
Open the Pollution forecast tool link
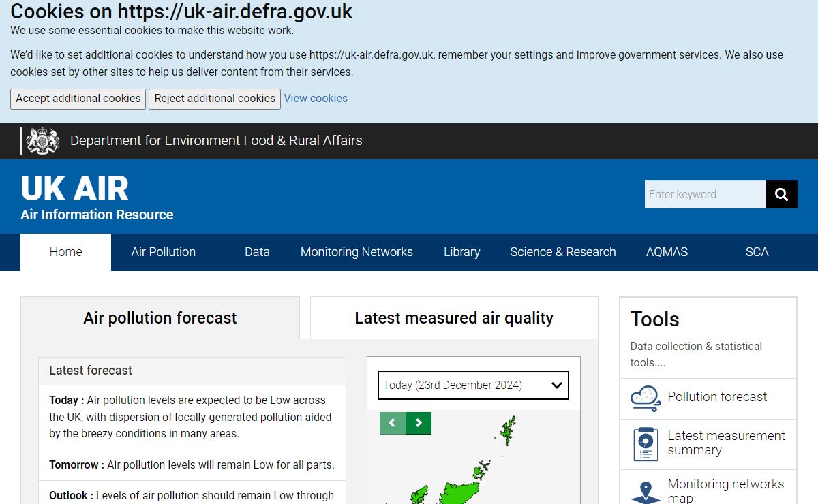[717, 397]
